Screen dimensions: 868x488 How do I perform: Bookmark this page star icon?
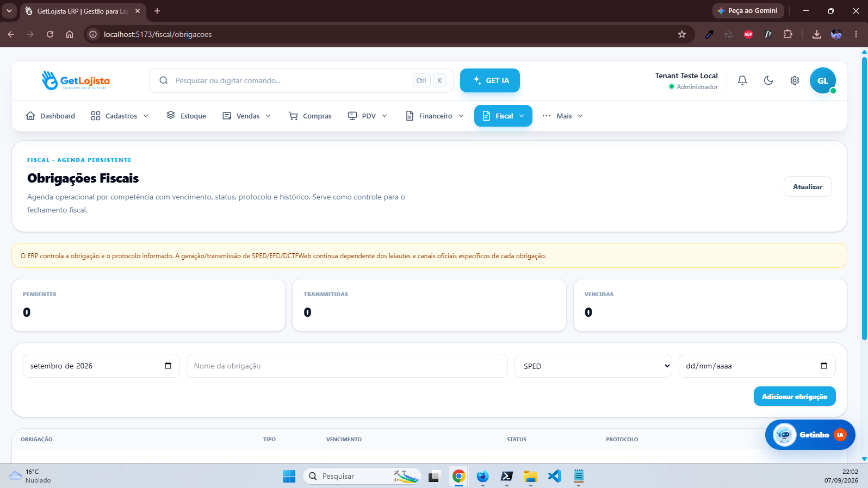pos(682,34)
